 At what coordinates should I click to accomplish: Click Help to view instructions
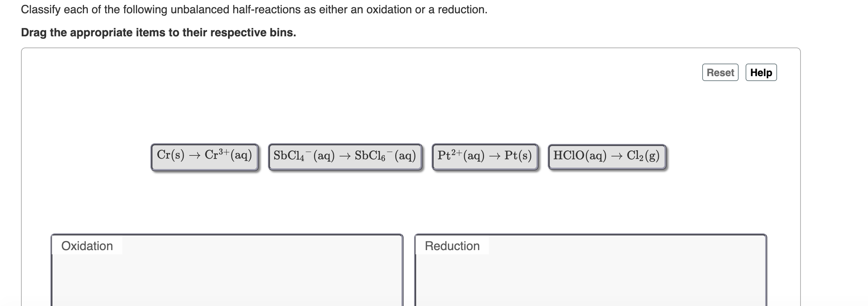pyautogui.click(x=761, y=73)
